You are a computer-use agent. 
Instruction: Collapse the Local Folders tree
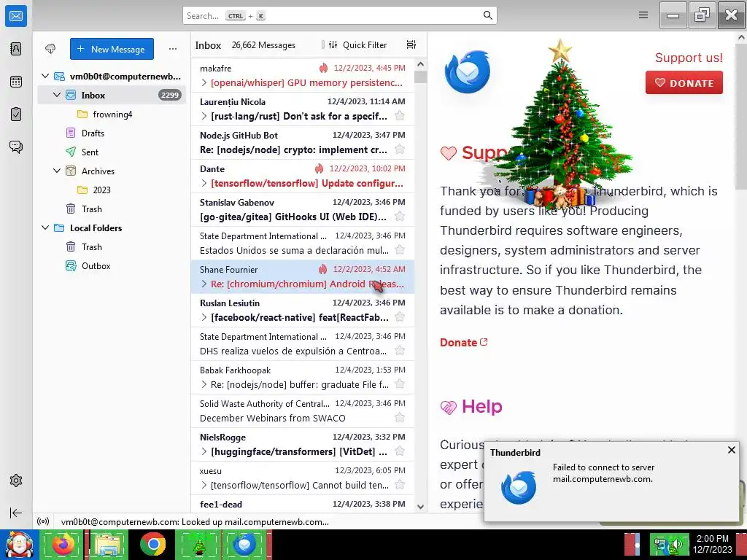45,227
